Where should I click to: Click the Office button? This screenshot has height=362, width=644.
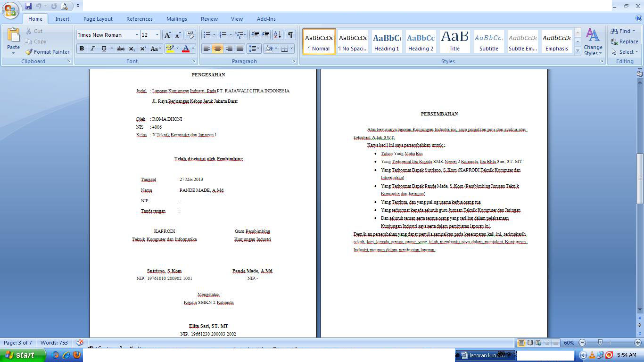[x=10, y=10]
